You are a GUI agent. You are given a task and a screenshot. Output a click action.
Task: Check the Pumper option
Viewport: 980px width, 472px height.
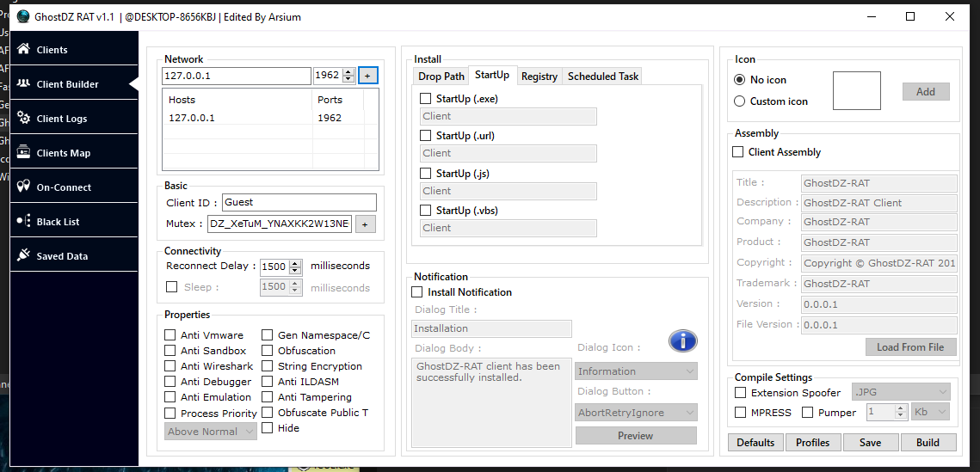808,412
